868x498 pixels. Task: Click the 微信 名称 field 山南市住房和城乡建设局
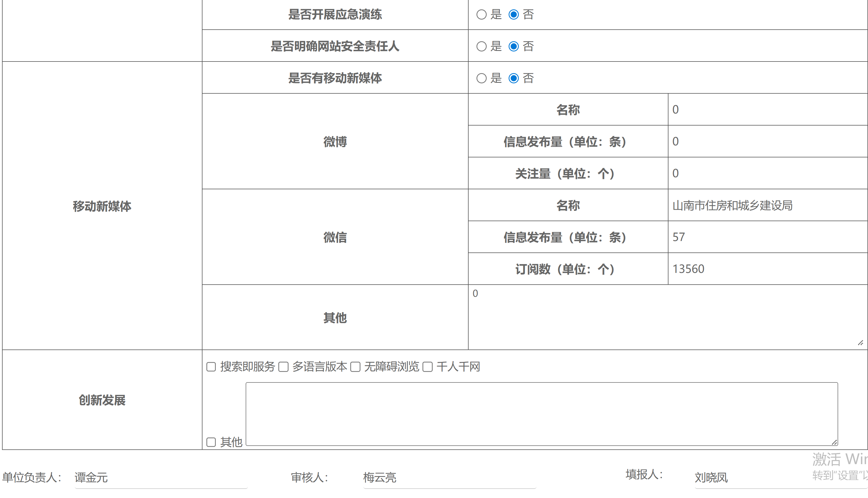767,205
